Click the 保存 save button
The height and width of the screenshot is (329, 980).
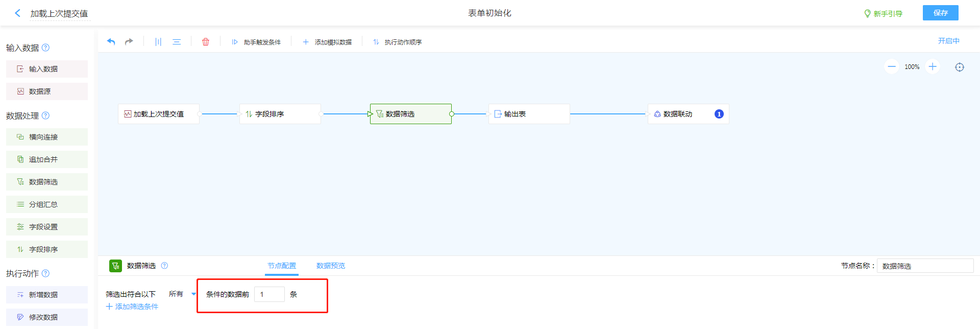[940, 13]
